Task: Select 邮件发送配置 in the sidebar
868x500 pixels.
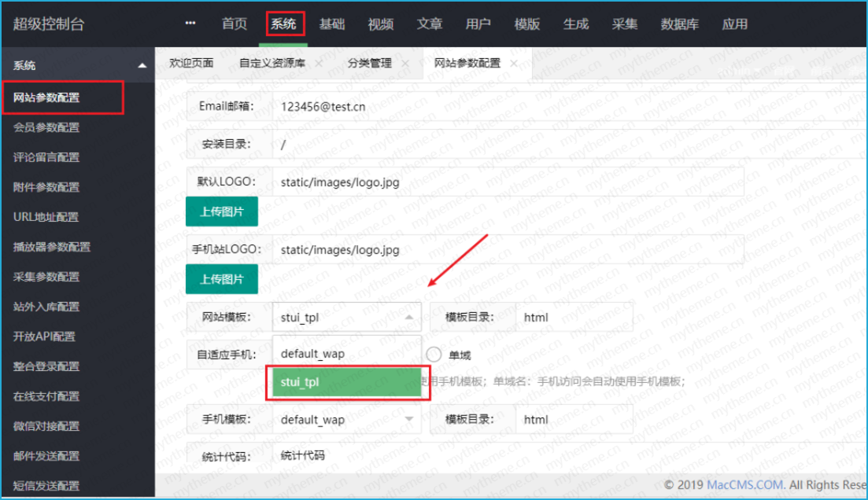Action: 46,456
